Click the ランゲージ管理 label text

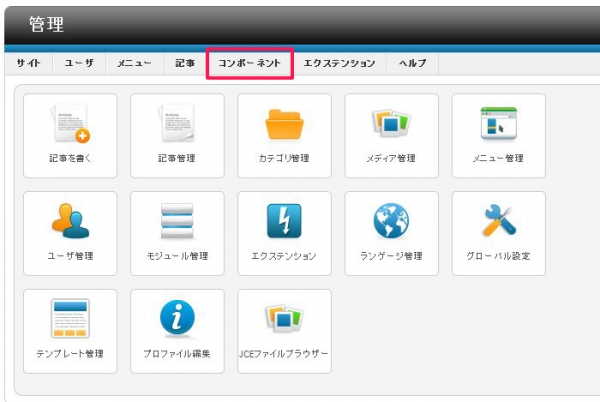pyautogui.click(x=391, y=256)
